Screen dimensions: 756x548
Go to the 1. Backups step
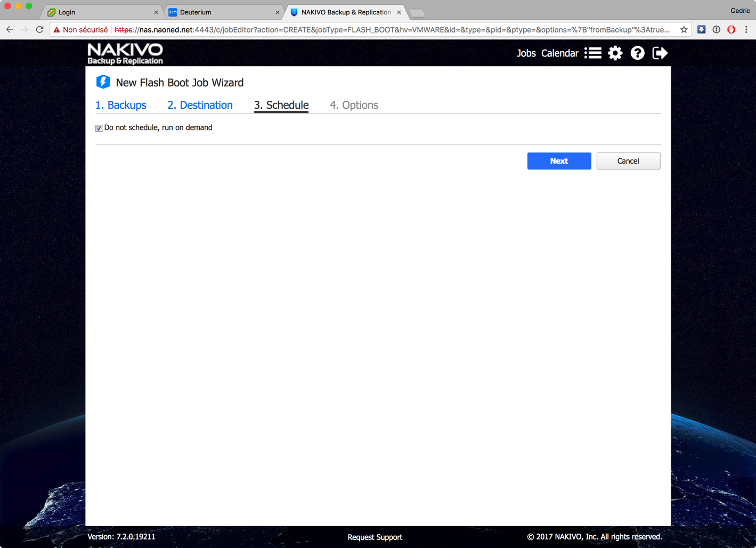tap(121, 105)
